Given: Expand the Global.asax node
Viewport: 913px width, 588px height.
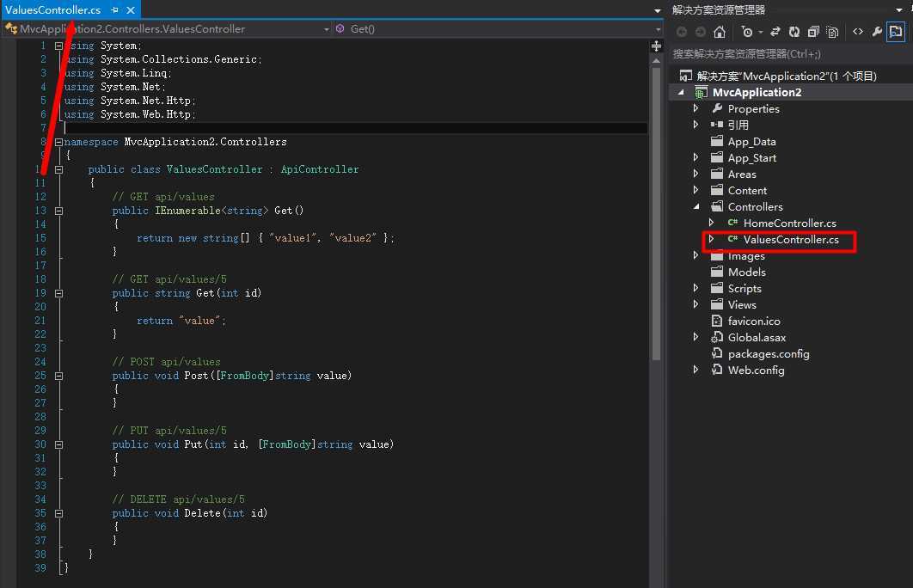Looking at the screenshot, I should 695,336.
